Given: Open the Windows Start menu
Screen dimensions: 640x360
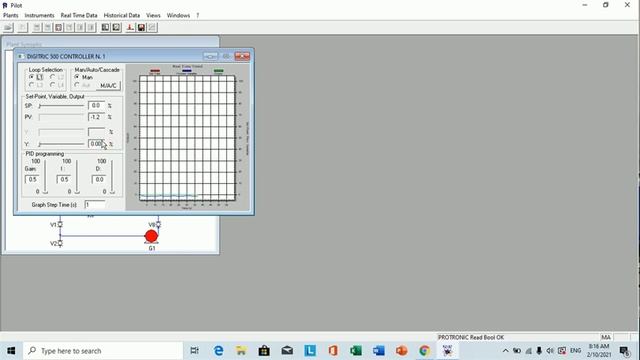Looking at the screenshot, I should tap(11, 351).
